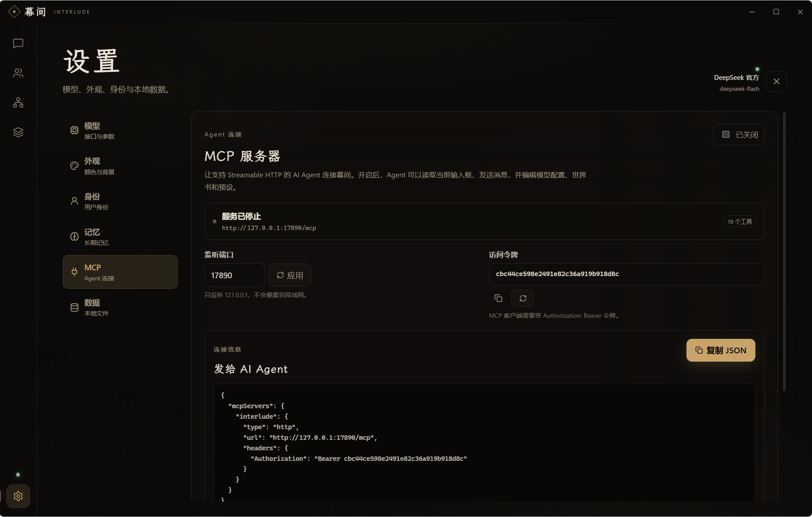
Task: Click the person icon next to 身份
Action: pyautogui.click(x=75, y=201)
